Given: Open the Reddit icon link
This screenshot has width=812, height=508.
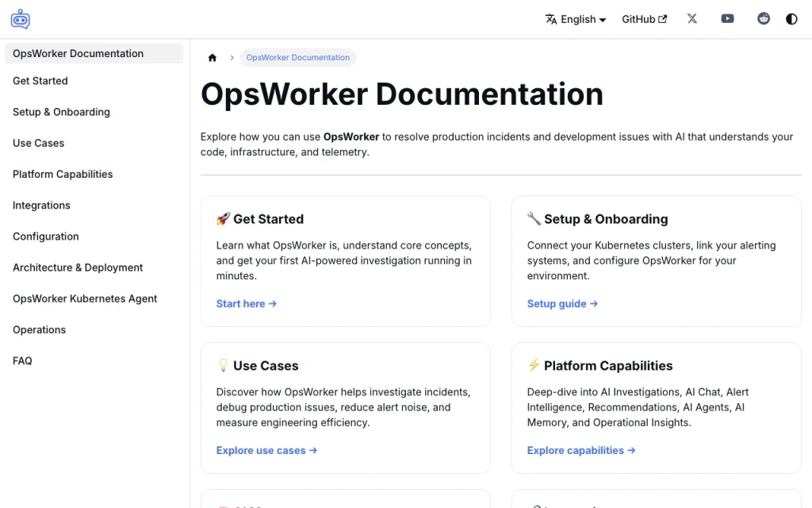Looking at the screenshot, I should tap(764, 19).
